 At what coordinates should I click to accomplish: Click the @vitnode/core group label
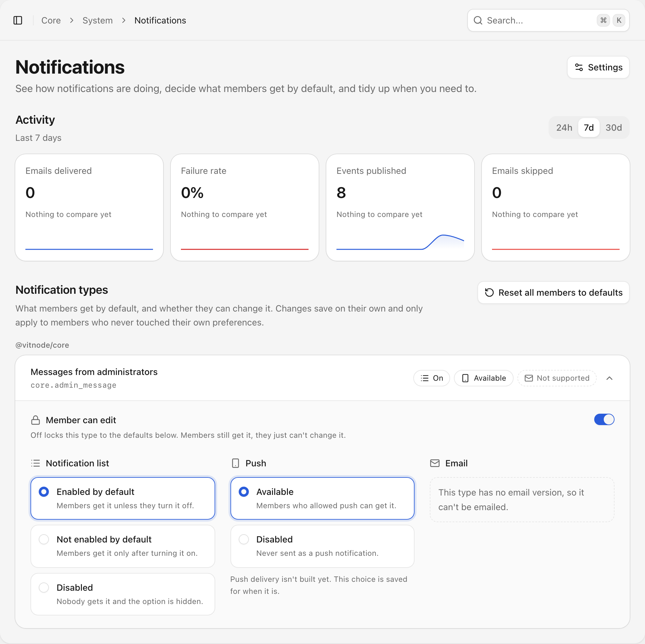42,345
